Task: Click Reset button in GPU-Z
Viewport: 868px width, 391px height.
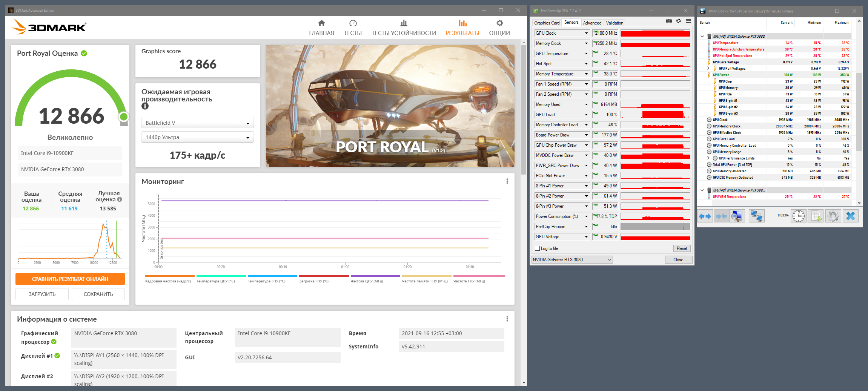Action: [682, 248]
